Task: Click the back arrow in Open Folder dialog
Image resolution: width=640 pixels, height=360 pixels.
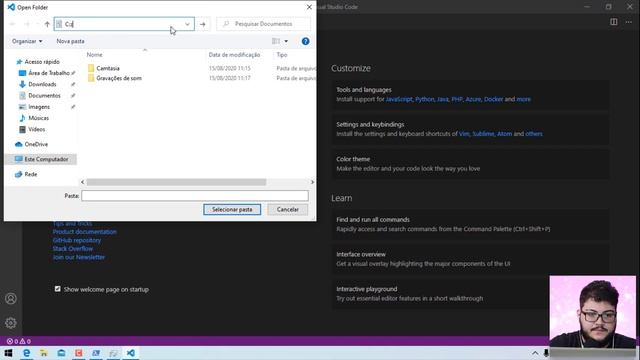Action: coord(12,24)
